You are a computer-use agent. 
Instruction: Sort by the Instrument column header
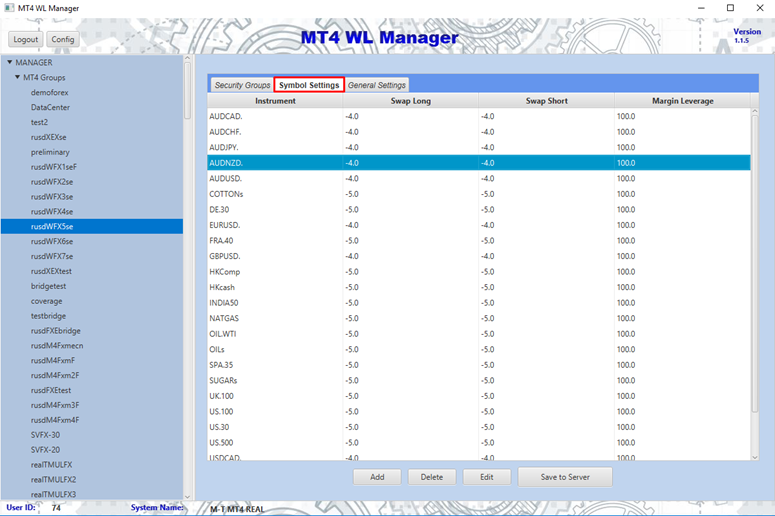275,101
